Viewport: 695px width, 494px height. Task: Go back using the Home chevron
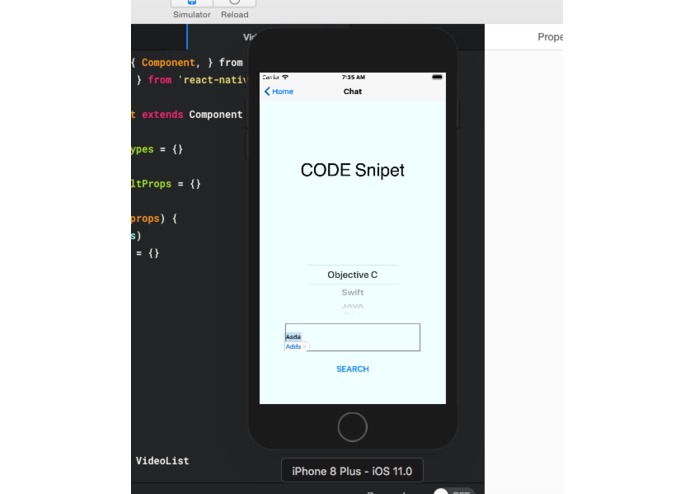click(278, 91)
